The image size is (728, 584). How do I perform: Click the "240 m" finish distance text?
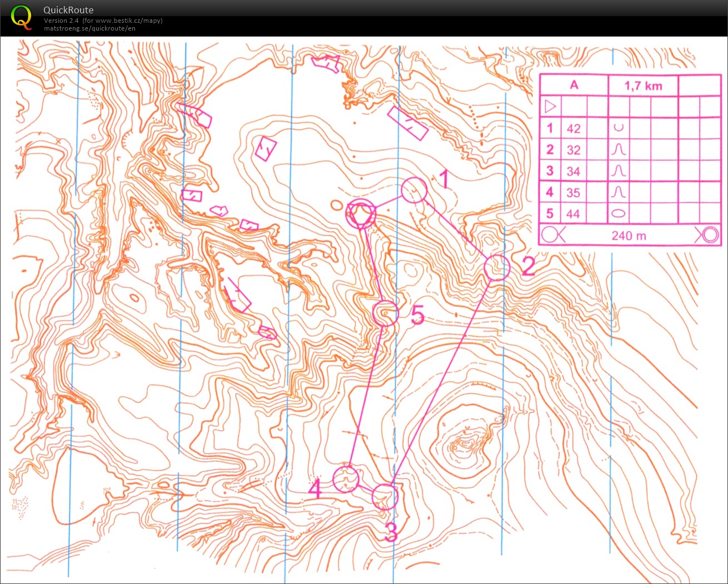pos(629,236)
